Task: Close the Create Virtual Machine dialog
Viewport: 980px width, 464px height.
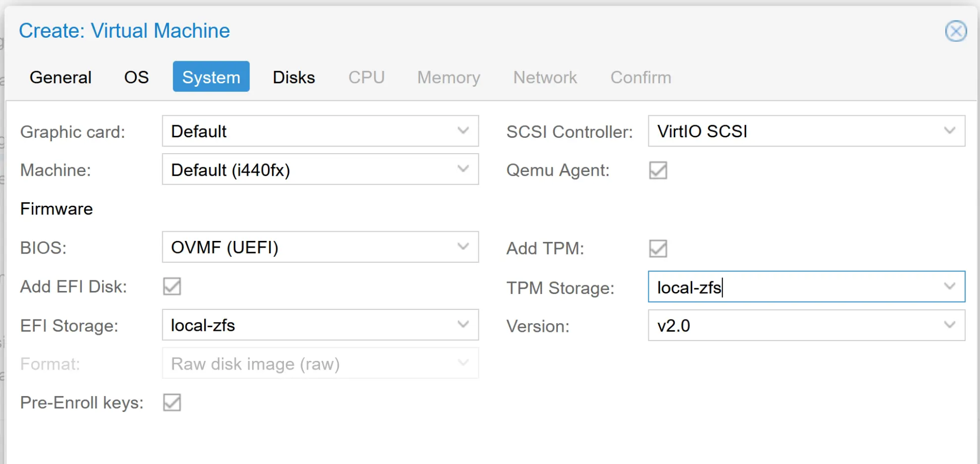Action: 956,31
